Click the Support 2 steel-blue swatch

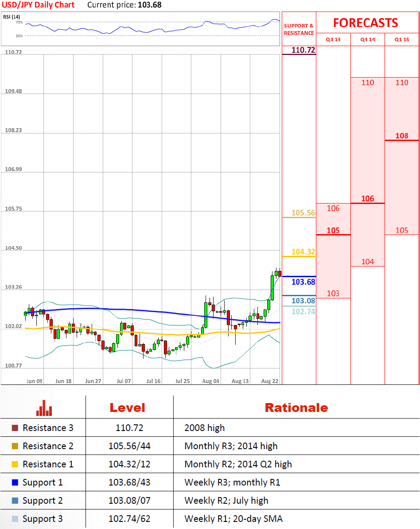pyautogui.click(x=15, y=501)
